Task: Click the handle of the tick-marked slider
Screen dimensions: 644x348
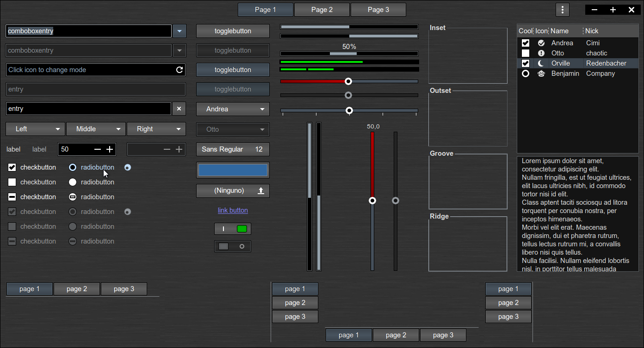Action: tap(349, 110)
